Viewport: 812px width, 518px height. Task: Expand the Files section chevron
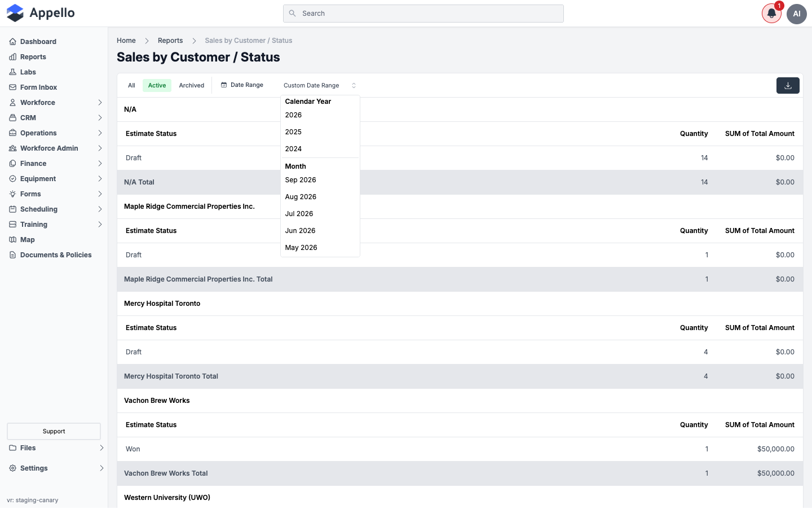(101, 448)
